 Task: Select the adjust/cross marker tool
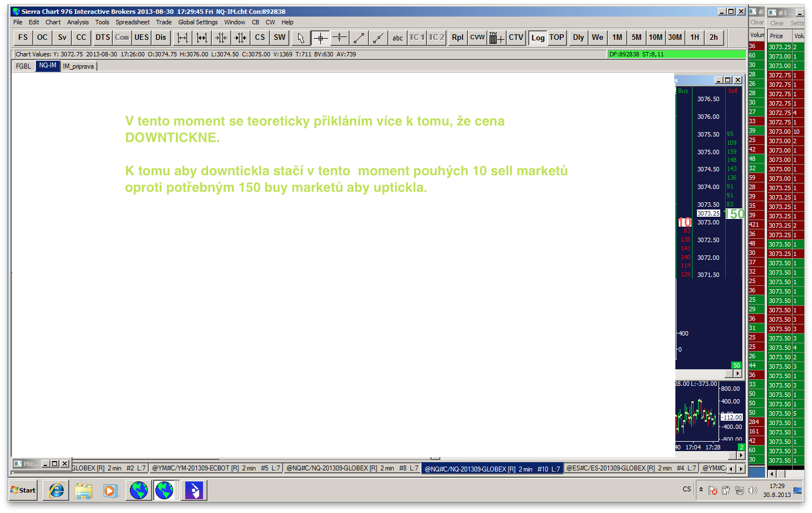pos(340,38)
